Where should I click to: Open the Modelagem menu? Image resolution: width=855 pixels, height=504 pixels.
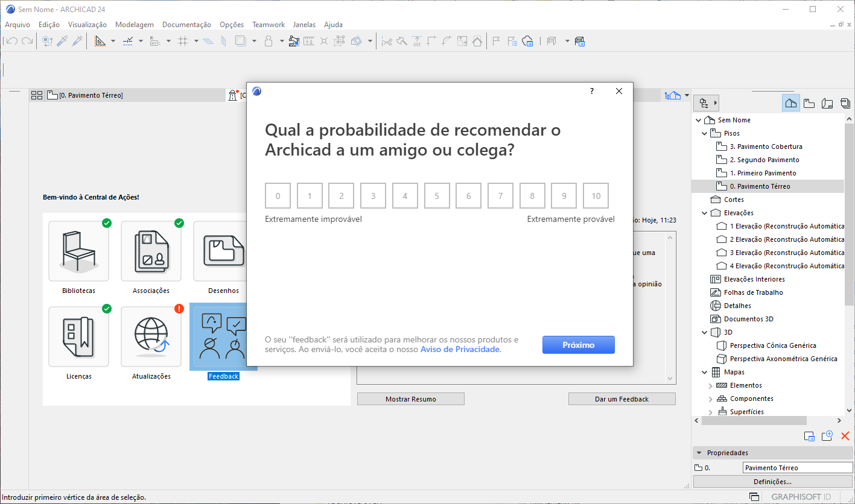point(135,25)
